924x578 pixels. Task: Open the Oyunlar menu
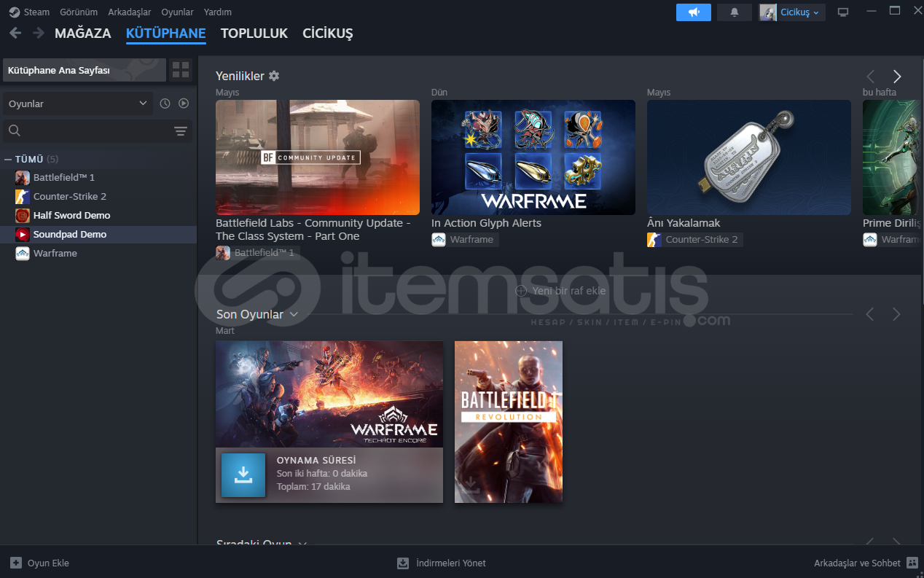click(177, 12)
